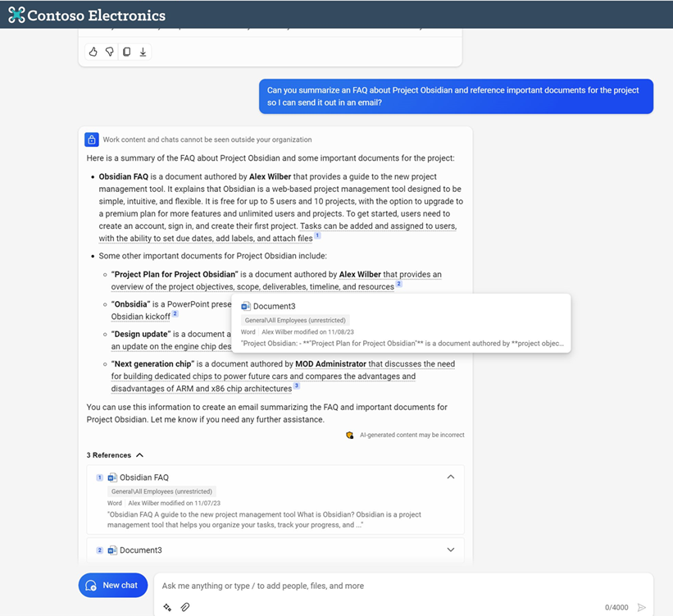Viewport: 673px width, 616px height.
Task: Click reference number 1 badge in references list
Action: coord(99,477)
